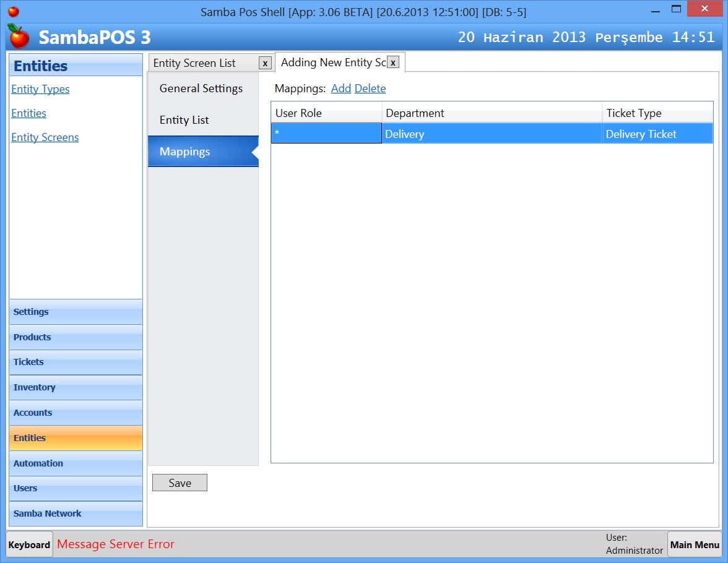Switch to the Entity Screen List tab
Viewport: 728px width, 563px height.
(195, 62)
